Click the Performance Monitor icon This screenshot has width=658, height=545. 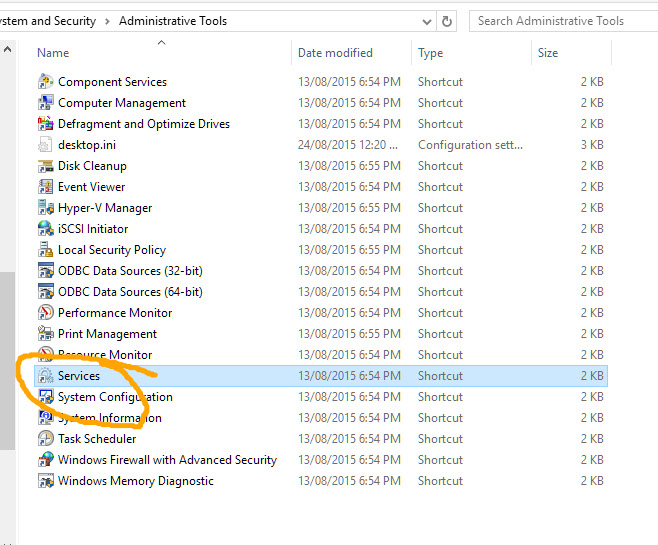pos(45,313)
